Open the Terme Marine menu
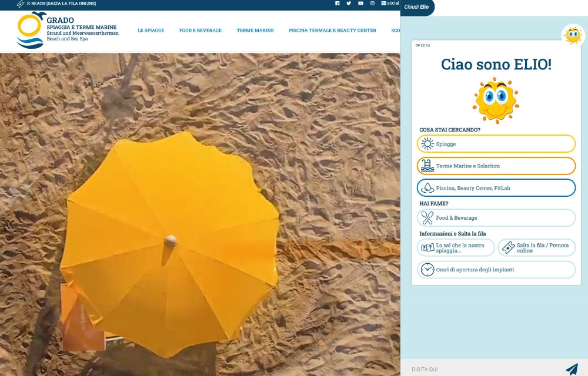 [255, 31]
